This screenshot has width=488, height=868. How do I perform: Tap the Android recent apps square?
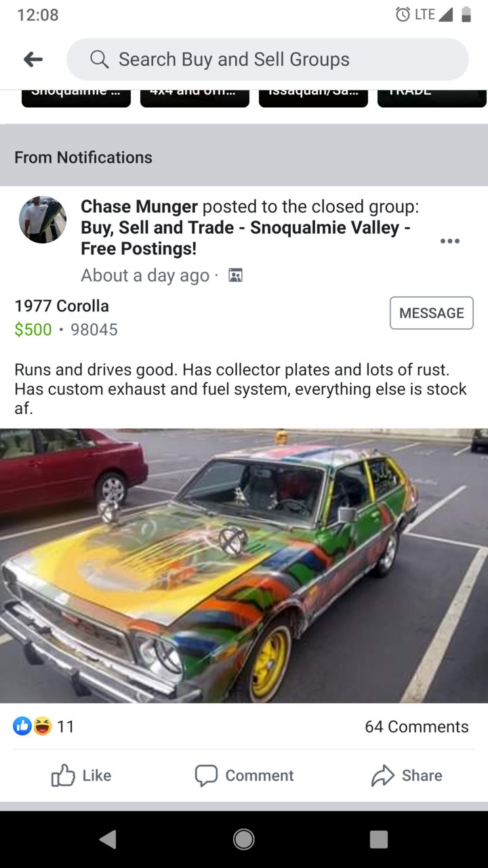click(379, 839)
